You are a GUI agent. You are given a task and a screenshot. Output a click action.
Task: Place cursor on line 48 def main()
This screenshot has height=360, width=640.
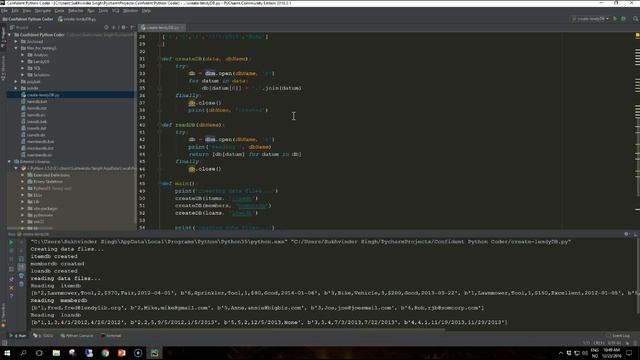pyautogui.click(x=179, y=184)
